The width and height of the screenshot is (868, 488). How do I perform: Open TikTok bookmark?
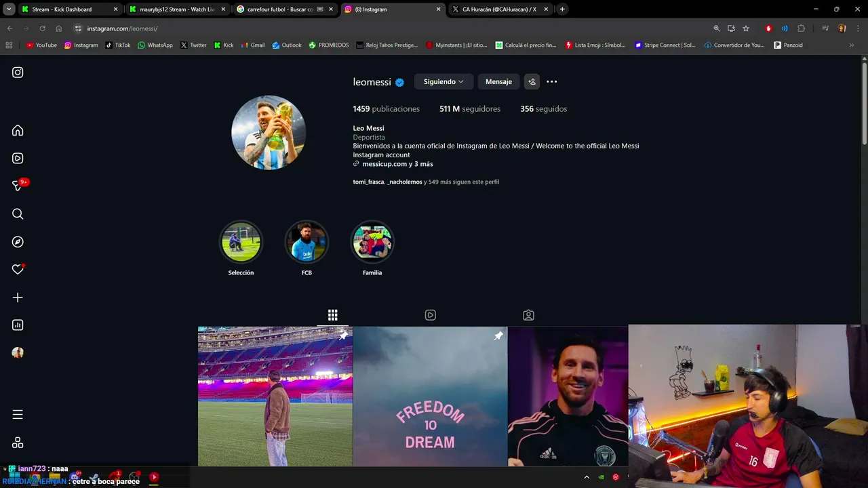118,45
